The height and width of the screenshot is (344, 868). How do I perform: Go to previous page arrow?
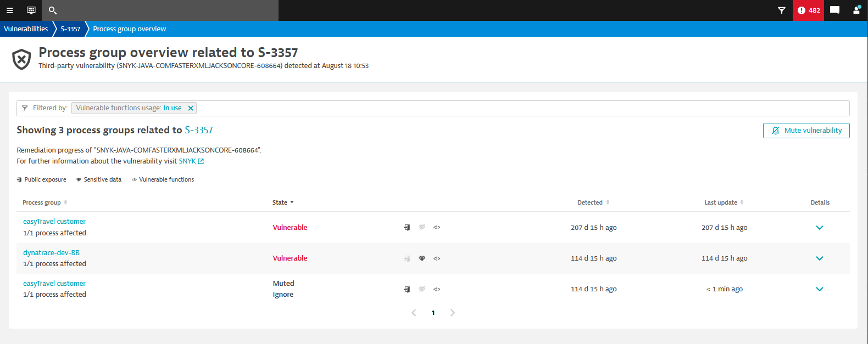(414, 313)
